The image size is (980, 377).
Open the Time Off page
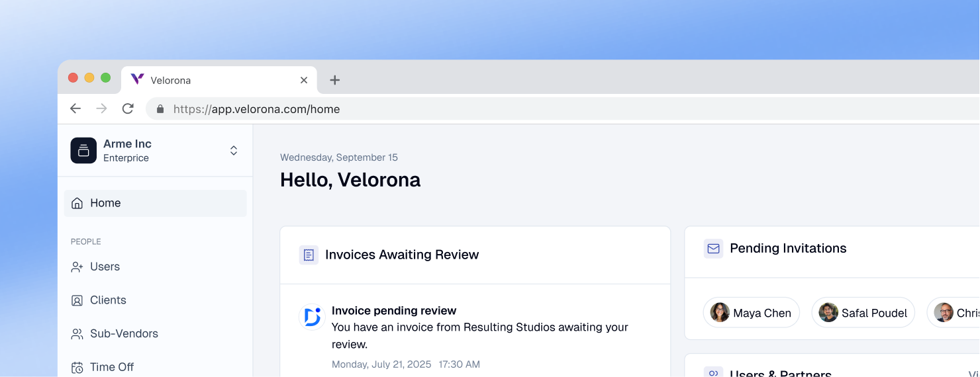tap(111, 367)
